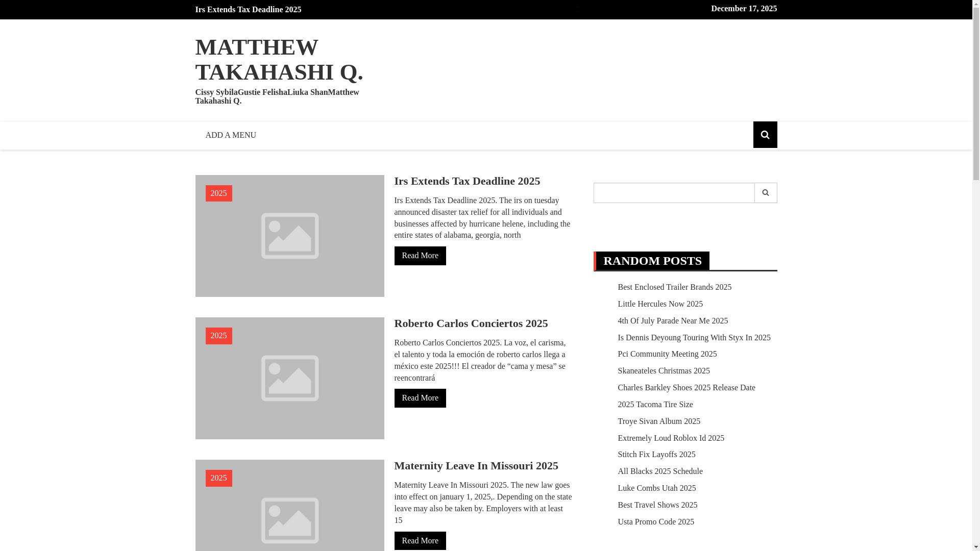Open Irs Extends Tax Deadline 2025 post title
980x551 pixels.
coord(467,181)
